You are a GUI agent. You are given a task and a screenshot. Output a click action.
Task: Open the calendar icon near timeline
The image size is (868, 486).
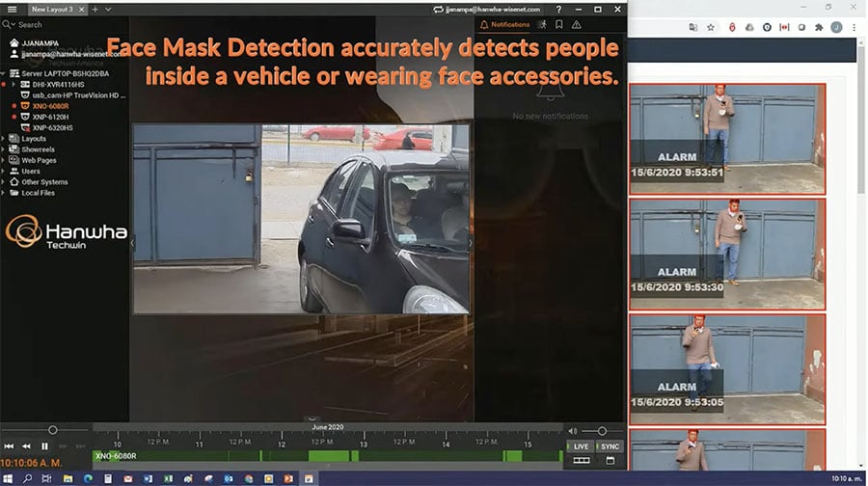[610, 461]
